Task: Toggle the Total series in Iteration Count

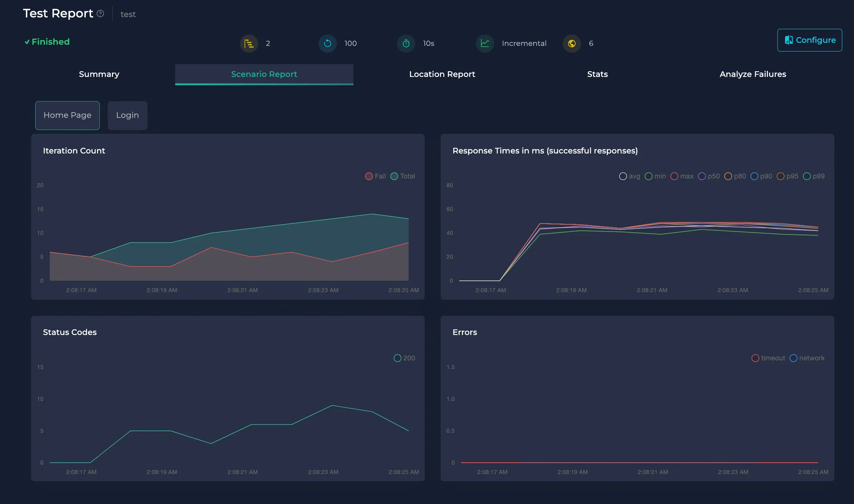Action: click(403, 176)
